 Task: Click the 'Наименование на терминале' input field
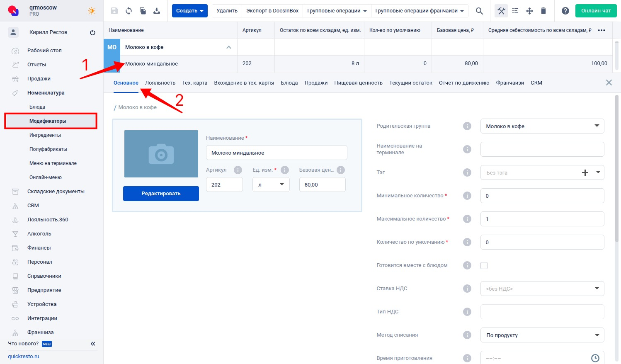(x=542, y=149)
